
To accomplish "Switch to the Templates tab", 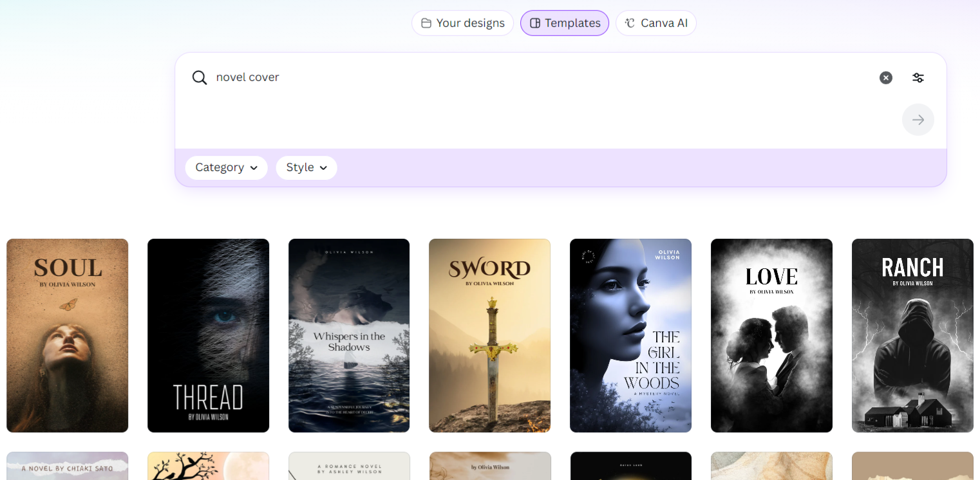I will [x=564, y=23].
